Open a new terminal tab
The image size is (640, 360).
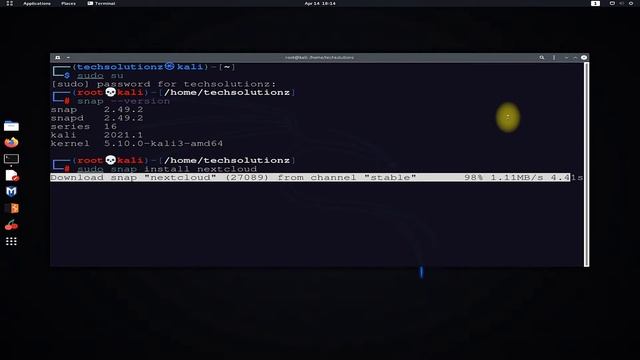point(58,58)
